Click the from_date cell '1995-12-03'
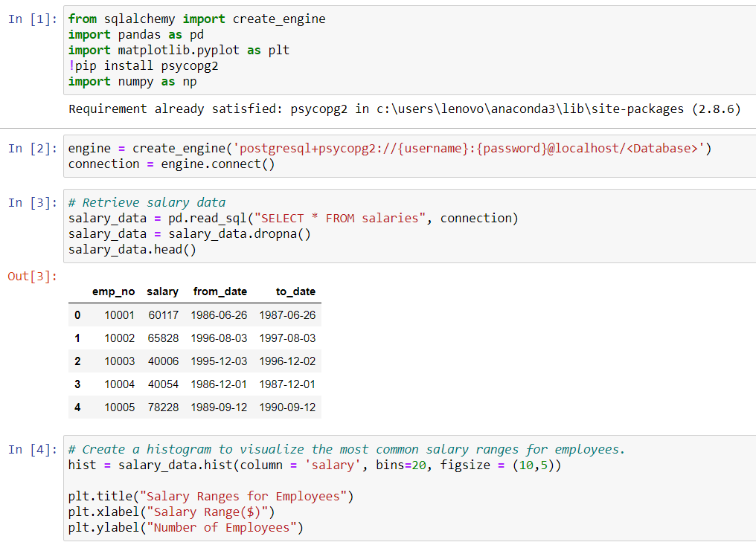The width and height of the screenshot is (756, 545). [219, 361]
